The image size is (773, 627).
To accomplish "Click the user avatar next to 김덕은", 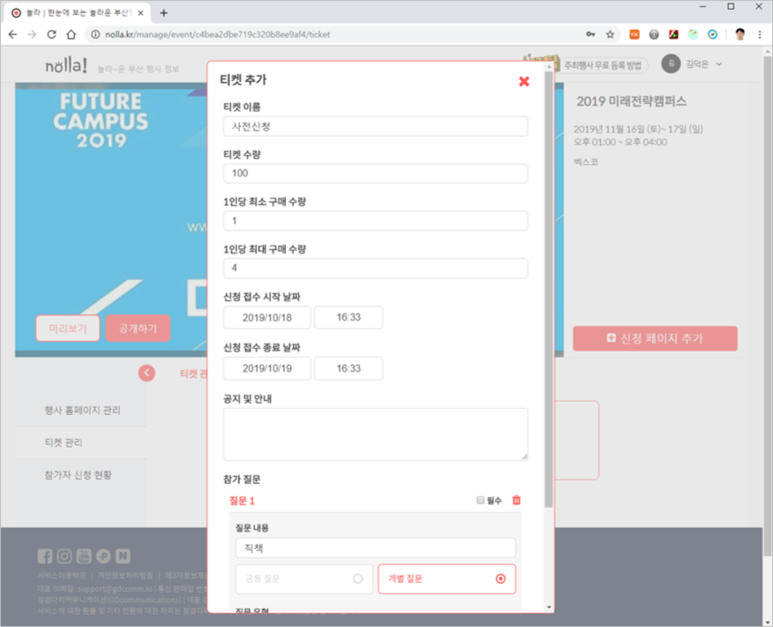I will 671,64.
